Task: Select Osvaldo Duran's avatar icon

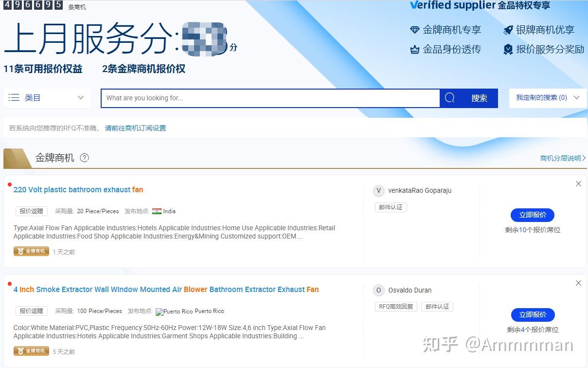Action: click(x=378, y=290)
